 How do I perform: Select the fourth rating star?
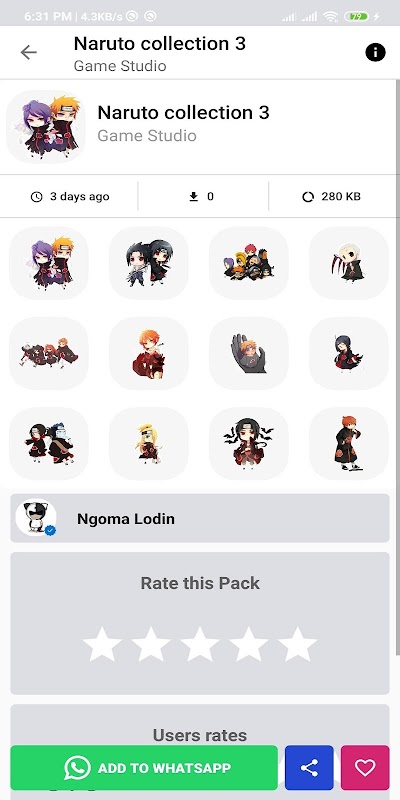point(249,644)
